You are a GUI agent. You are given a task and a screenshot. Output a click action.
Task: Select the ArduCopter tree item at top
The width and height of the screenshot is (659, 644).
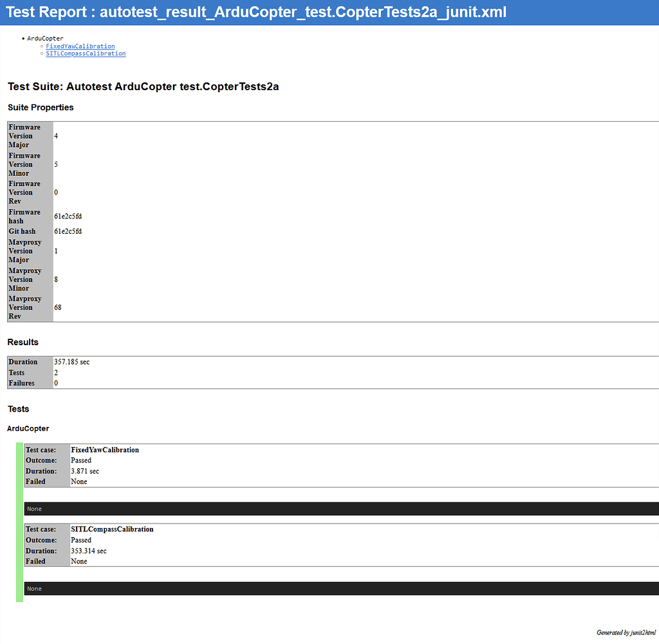click(44, 38)
